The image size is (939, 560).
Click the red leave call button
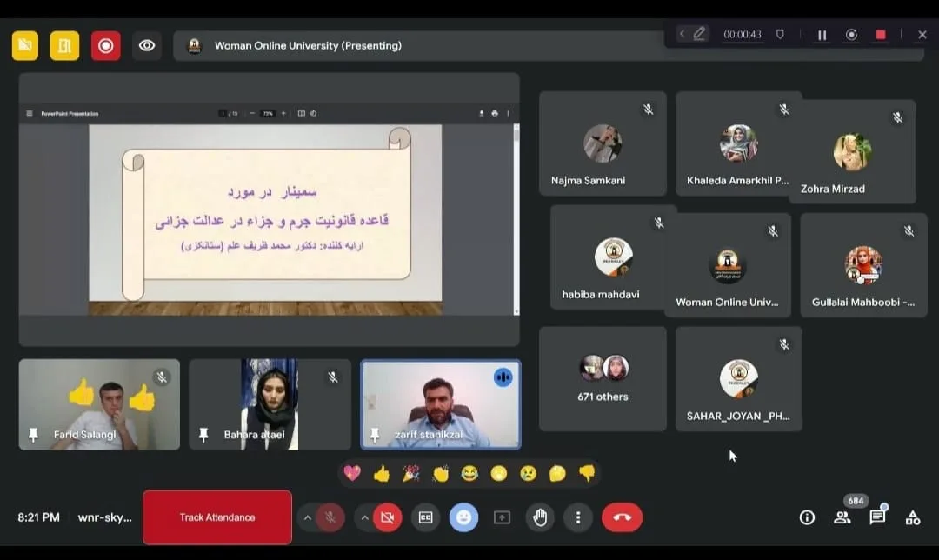[x=622, y=517]
